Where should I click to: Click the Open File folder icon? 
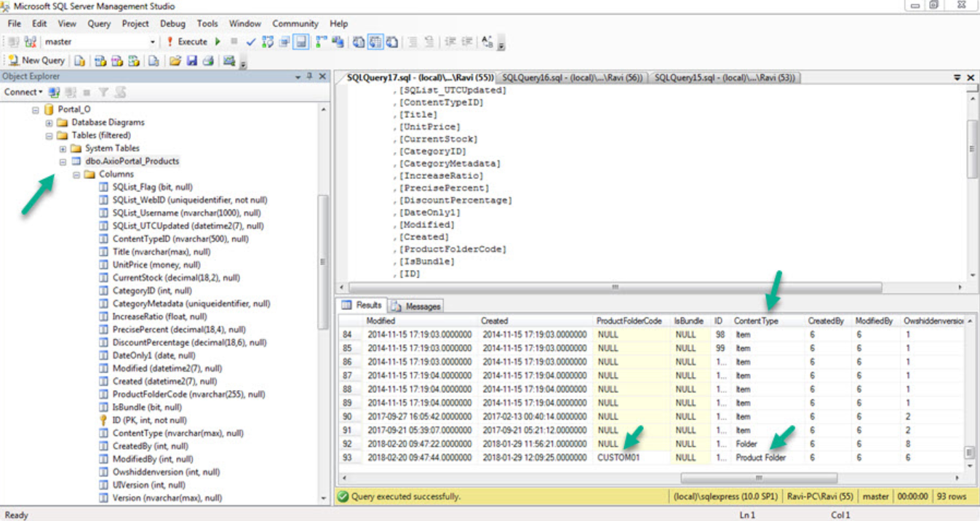[x=175, y=61]
